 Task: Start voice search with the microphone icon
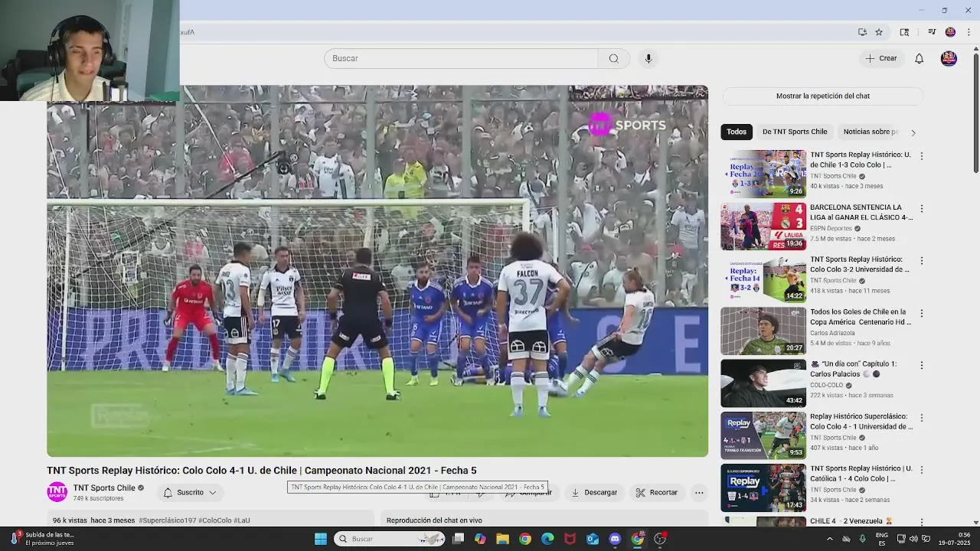648,58
